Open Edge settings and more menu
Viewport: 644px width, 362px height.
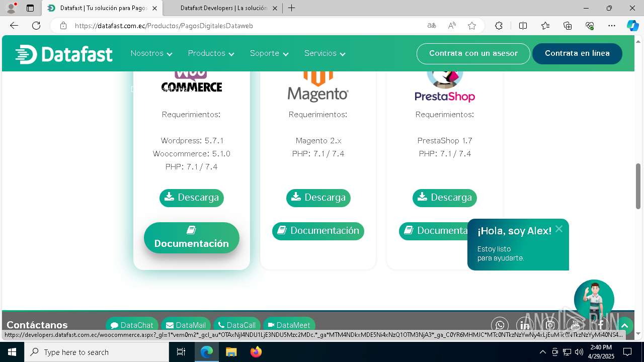click(x=612, y=26)
